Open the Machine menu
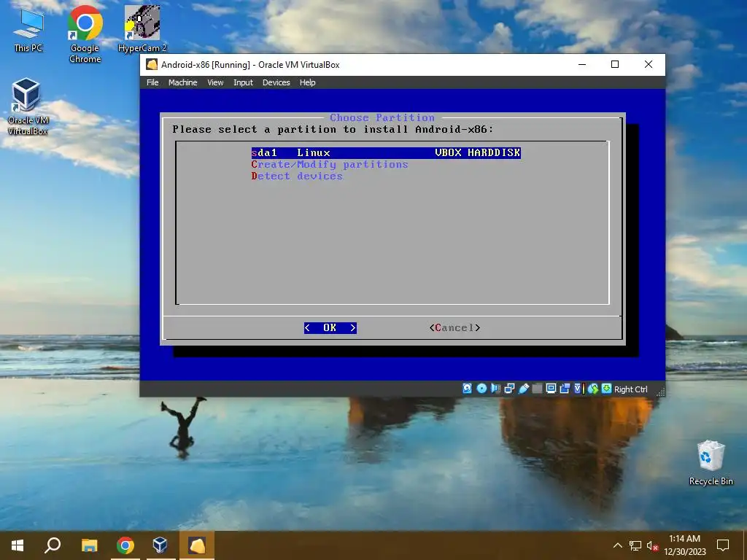747x560 pixels. tap(182, 82)
